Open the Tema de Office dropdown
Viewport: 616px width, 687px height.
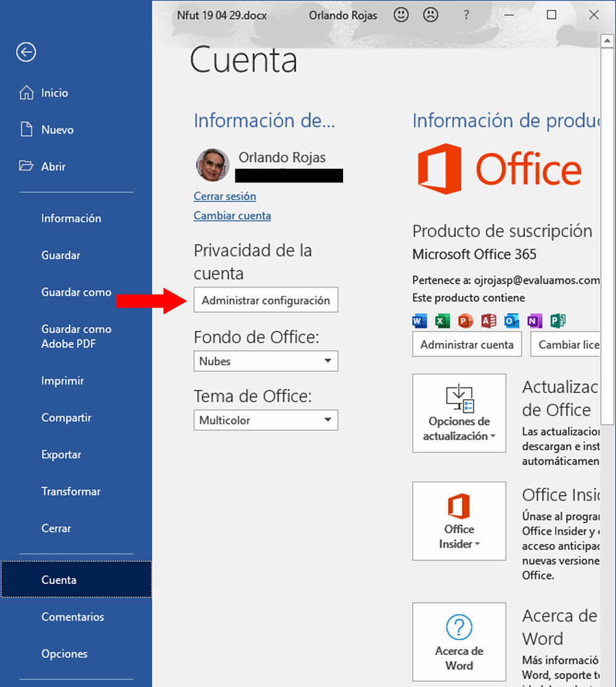(x=265, y=420)
